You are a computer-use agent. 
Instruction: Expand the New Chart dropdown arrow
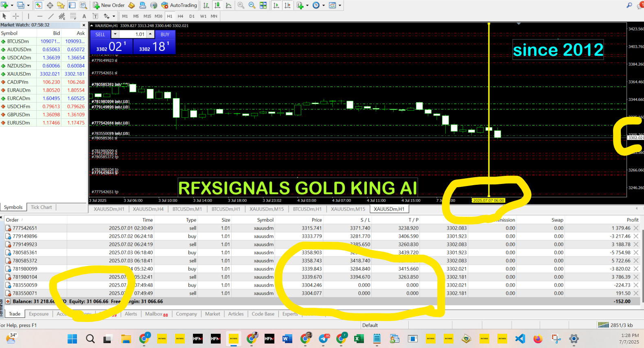[12, 5]
